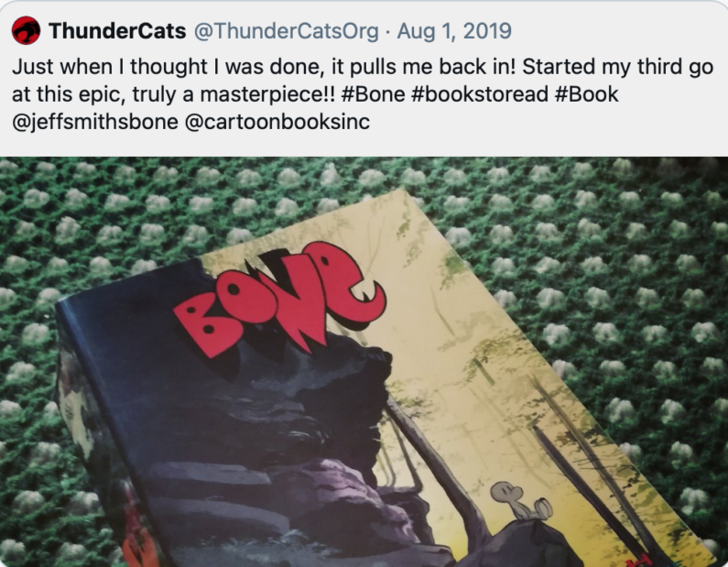The image size is (728, 567).
Task: Follow the #bookstoread hashtag
Action: (x=480, y=94)
